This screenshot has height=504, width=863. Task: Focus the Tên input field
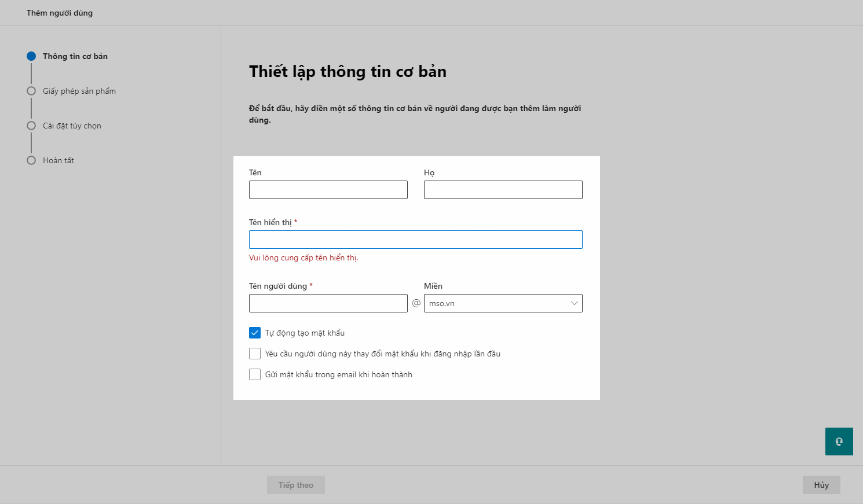[328, 190]
